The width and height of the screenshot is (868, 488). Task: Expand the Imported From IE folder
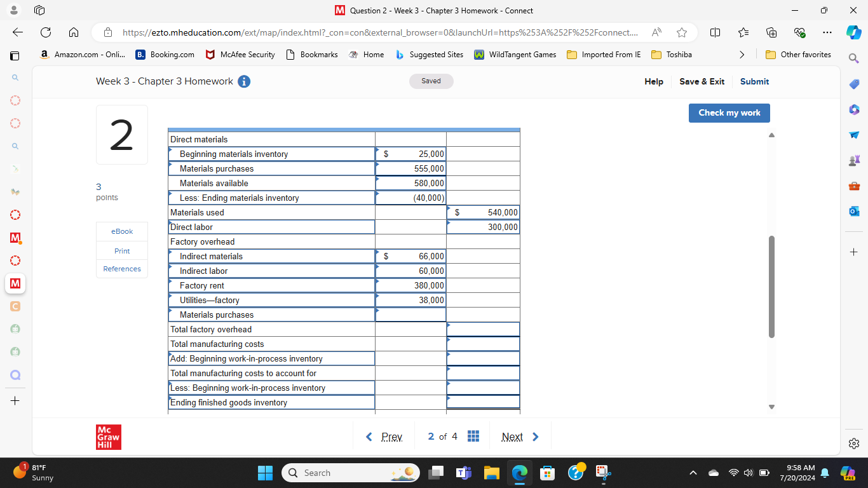point(604,55)
